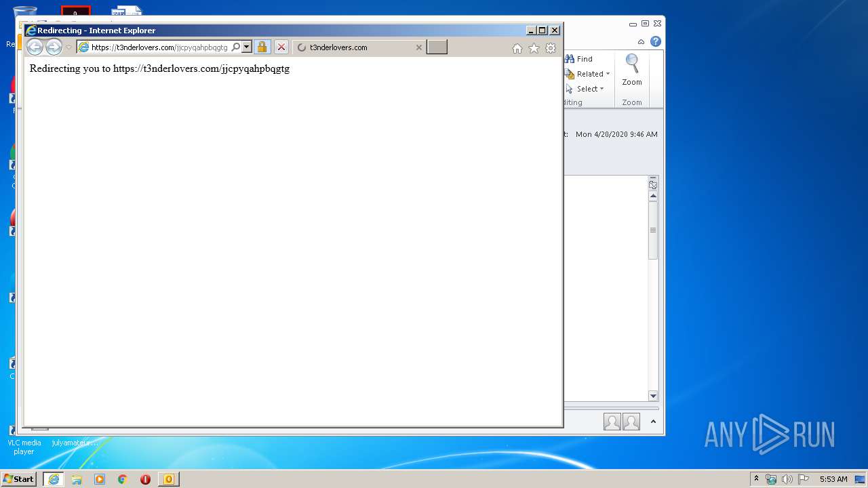
Task: Click the Outlook message scrollbar up arrow
Action: click(653, 196)
